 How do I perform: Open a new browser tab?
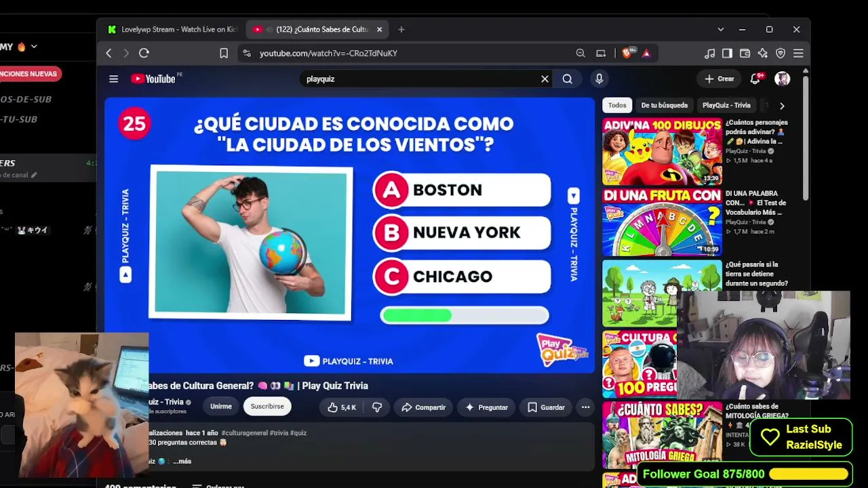click(x=401, y=29)
